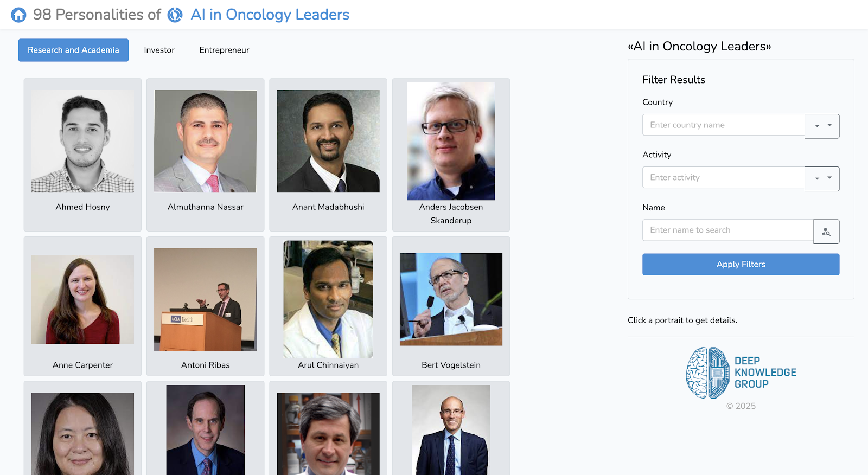Click the circular logo beside AI in Oncology Leaders
This screenshot has width=868, height=475.
click(x=175, y=15)
